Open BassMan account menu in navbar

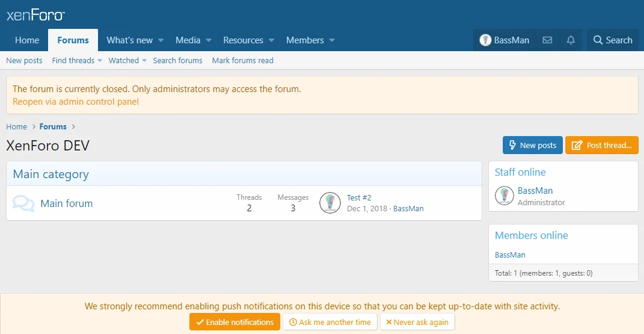click(504, 40)
